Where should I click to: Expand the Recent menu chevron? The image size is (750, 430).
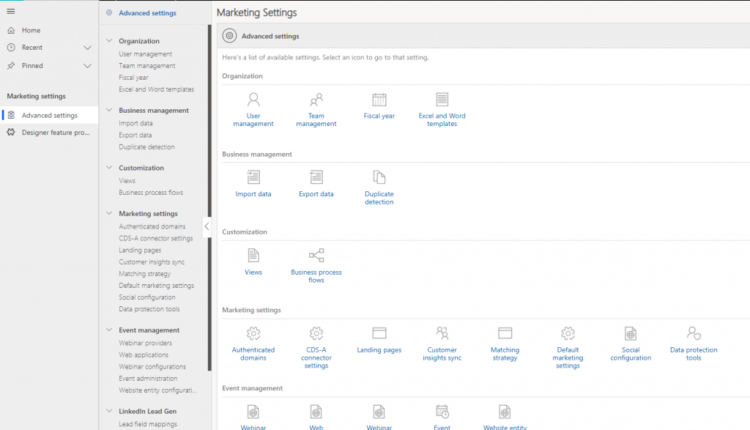(86, 47)
